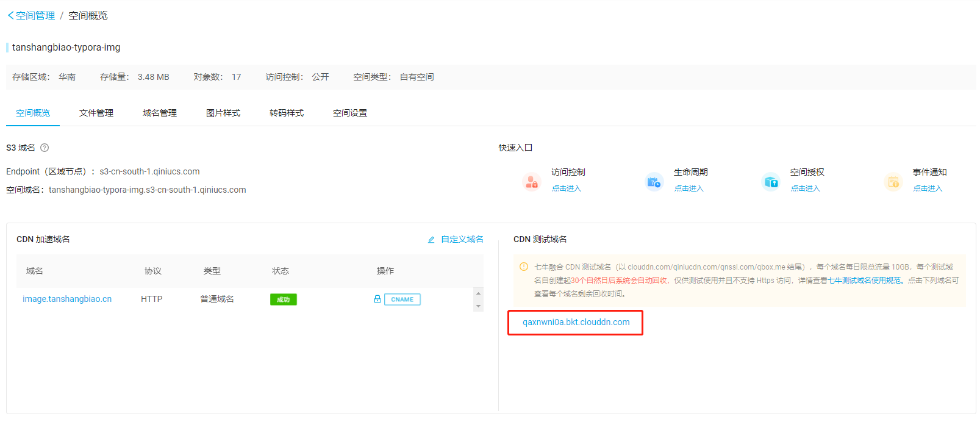Click the CDN 加速域名 heading
Image resolution: width=980 pixels, height=430 pixels.
(43, 239)
